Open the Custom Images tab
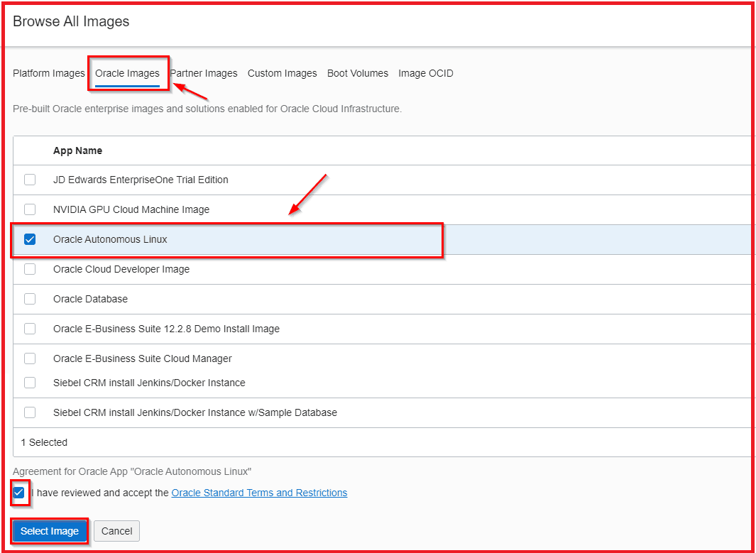756x553 pixels. point(282,73)
